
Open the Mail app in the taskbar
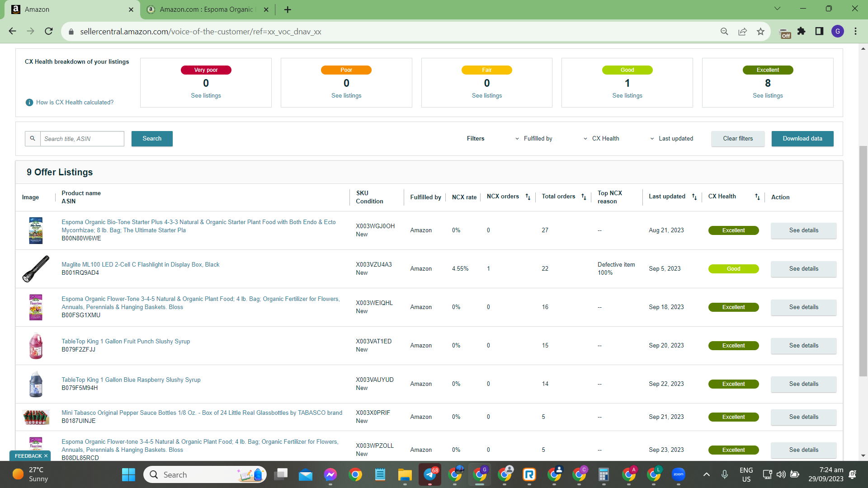coord(306,474)
